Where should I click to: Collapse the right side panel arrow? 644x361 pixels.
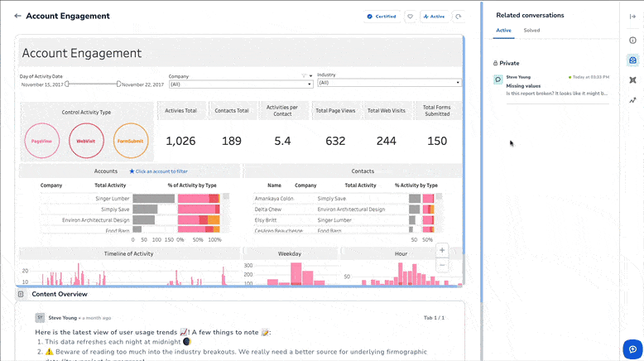click(632, 16)
